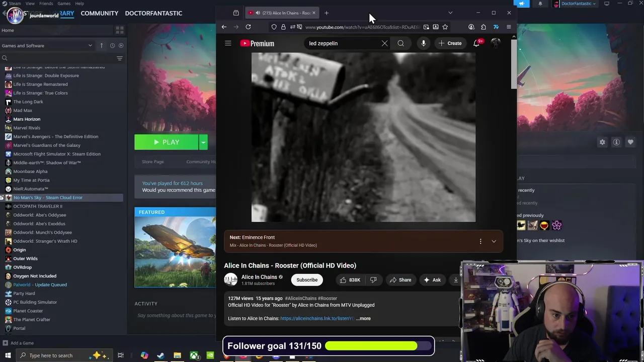The image size is (644, 362).
Task: Click the YouTube Create button
Action: [x=450, y=43]
